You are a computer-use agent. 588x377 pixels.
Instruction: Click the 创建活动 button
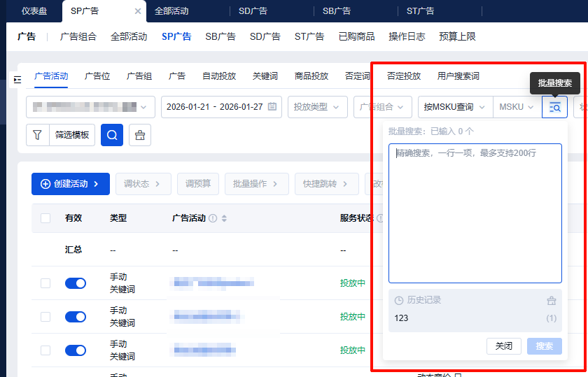click(x=70, y=184)
